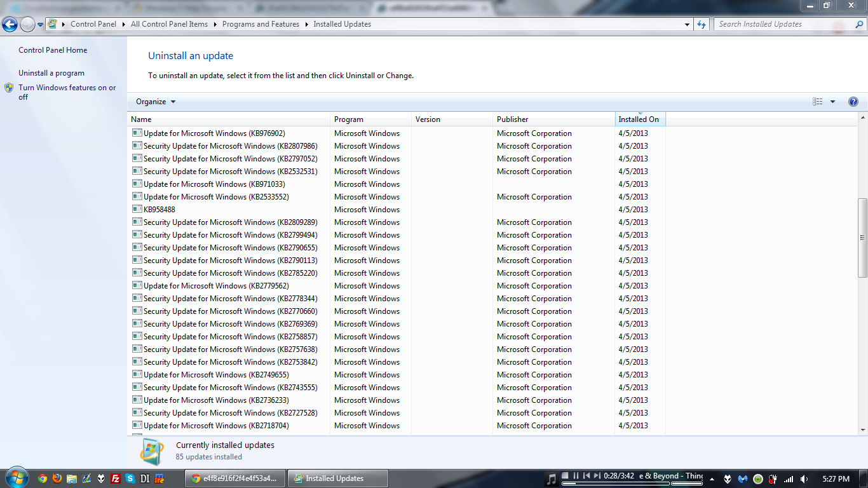
Task: Sort by the Program column header
Action: [x=371, y=119]
